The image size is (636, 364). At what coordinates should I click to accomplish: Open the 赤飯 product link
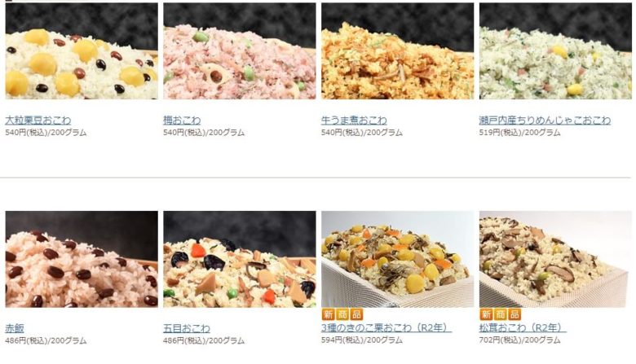[15, 328]
